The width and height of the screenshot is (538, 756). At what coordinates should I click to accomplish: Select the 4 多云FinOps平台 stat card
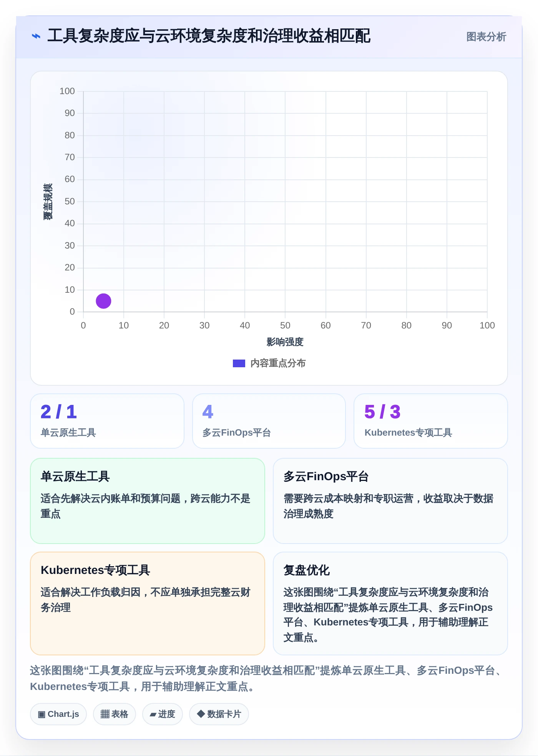[269, 421]
